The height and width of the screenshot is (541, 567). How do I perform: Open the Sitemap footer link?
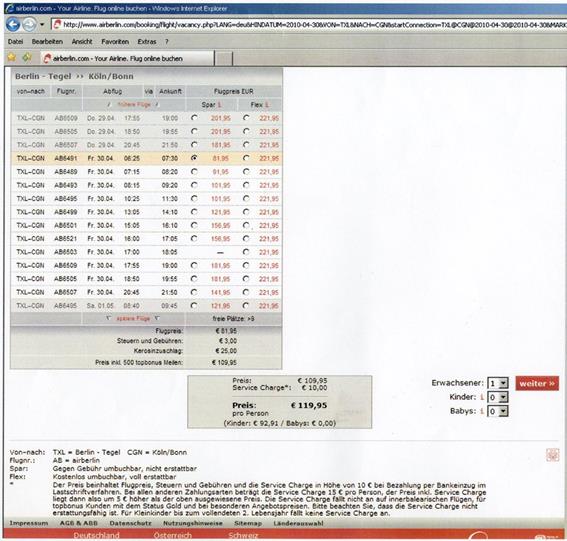pos(248,523)
